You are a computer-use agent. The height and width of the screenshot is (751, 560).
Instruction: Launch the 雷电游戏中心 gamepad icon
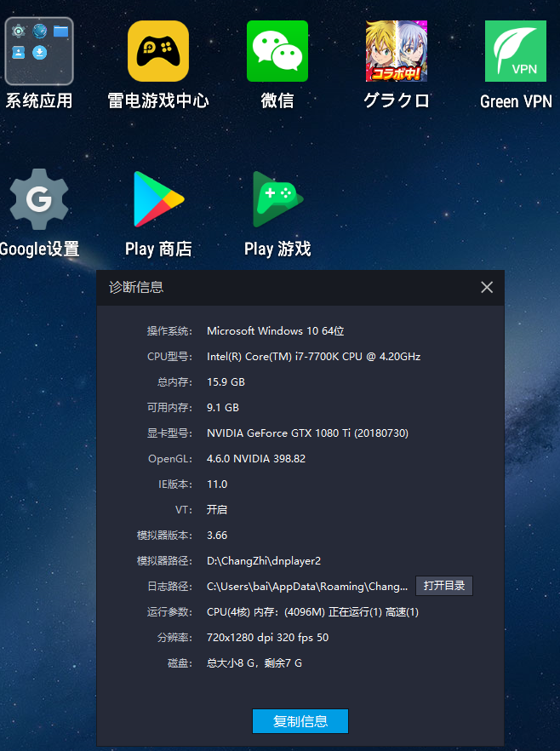point(158,51)
